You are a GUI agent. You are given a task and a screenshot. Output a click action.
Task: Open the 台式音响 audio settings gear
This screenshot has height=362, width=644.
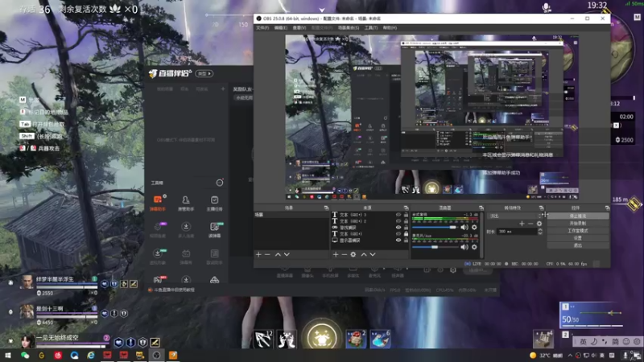pyautogui.click(x=474, y=227)
